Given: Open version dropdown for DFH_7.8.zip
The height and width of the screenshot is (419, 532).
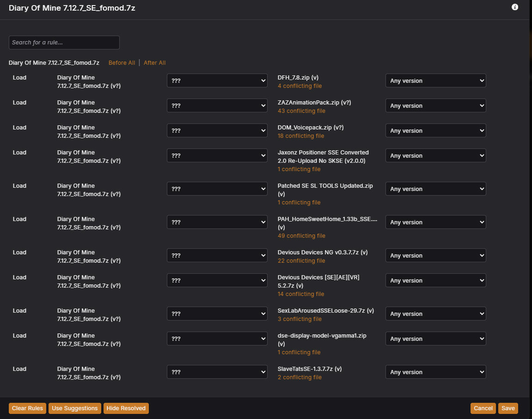Looking at the screenshot, I should tap(436, 80).
